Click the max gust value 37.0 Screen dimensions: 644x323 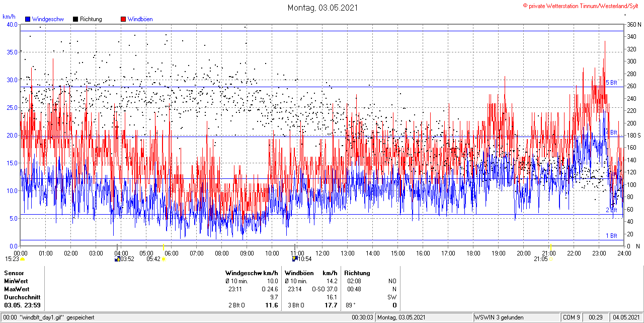(x=331, y=289)
